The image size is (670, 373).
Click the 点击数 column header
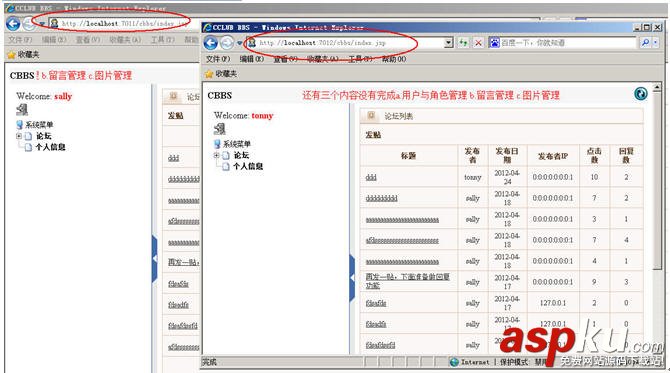pos(594,156)
